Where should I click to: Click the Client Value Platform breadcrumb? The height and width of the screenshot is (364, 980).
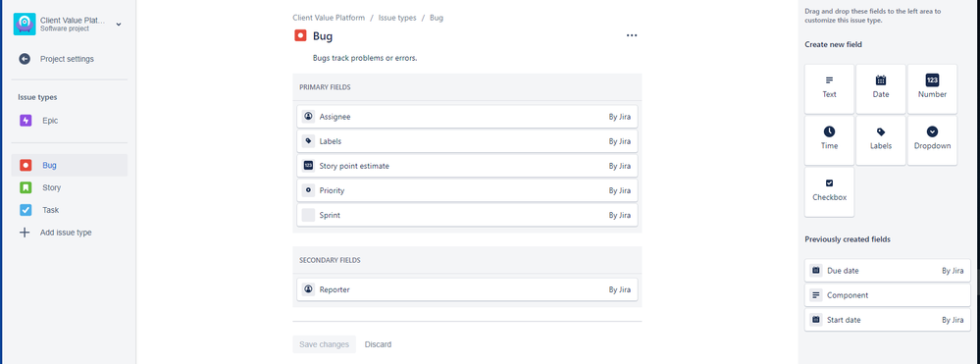(329, 18)
